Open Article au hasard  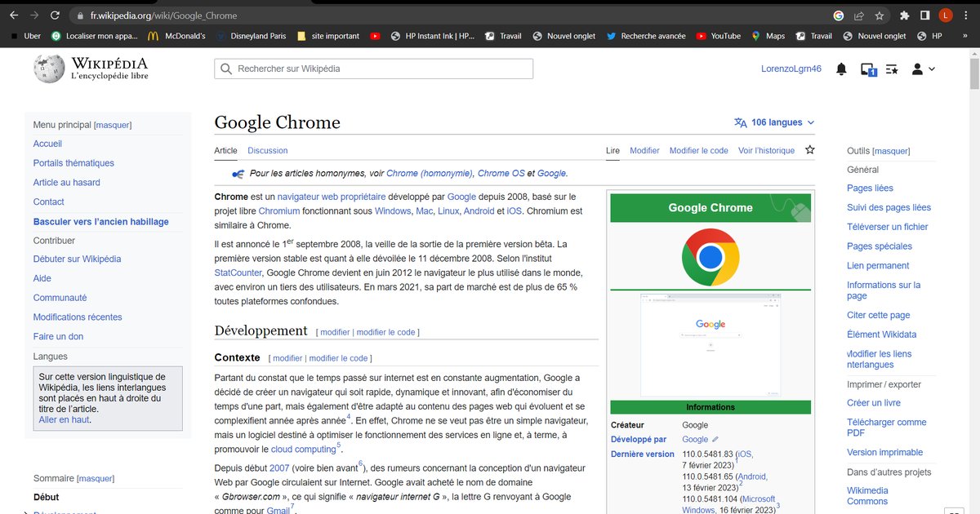(67, 183)
